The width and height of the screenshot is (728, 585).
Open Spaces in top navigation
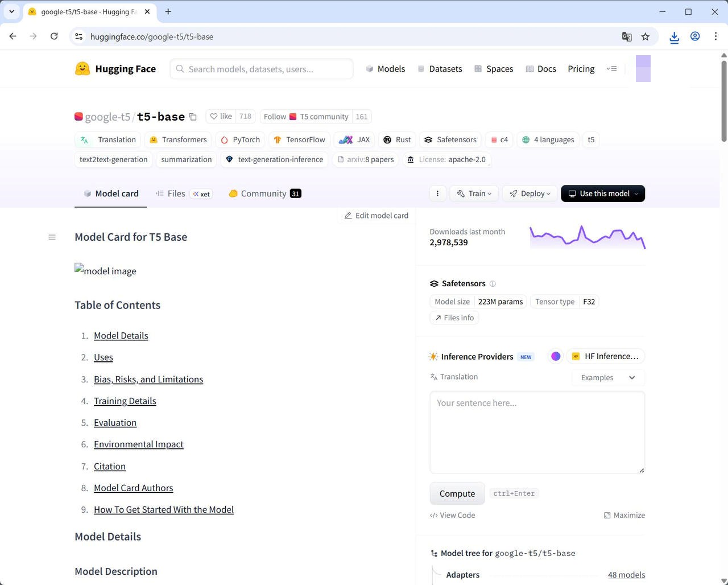point(493,69)
